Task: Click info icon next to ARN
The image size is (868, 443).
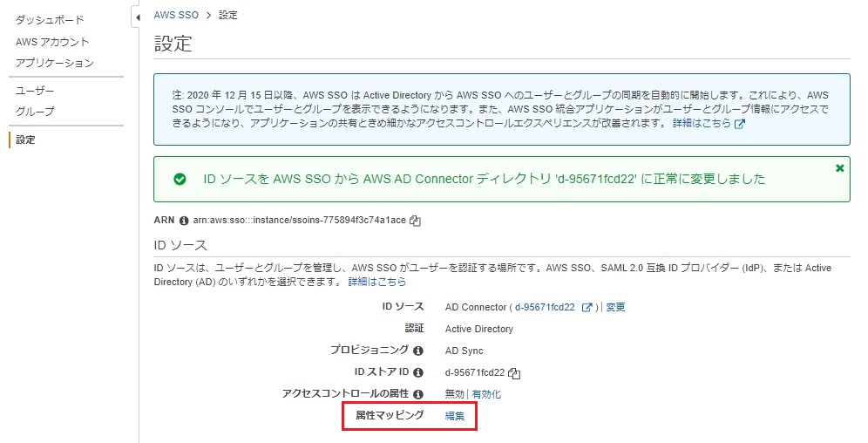Action: 184,221
